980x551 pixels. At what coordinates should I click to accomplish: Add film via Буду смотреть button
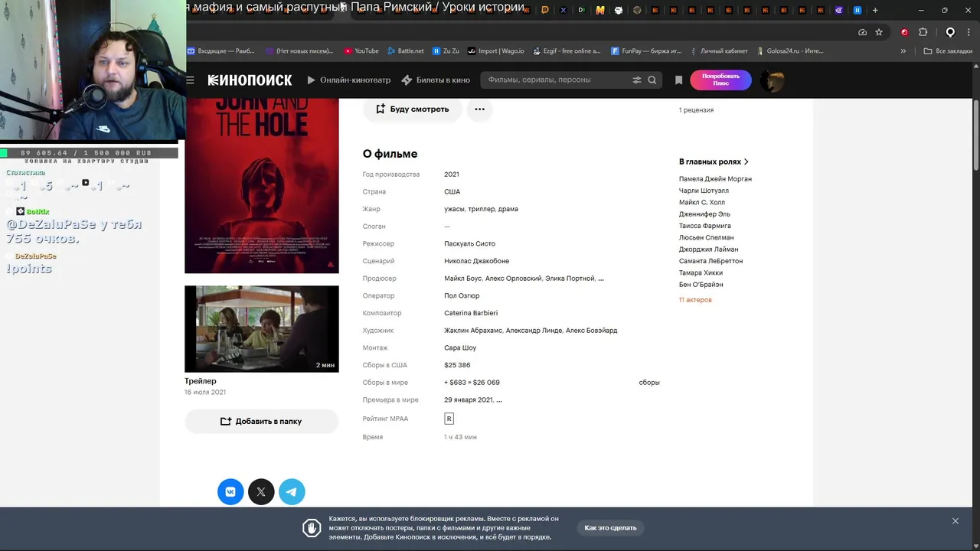[412, 109]
